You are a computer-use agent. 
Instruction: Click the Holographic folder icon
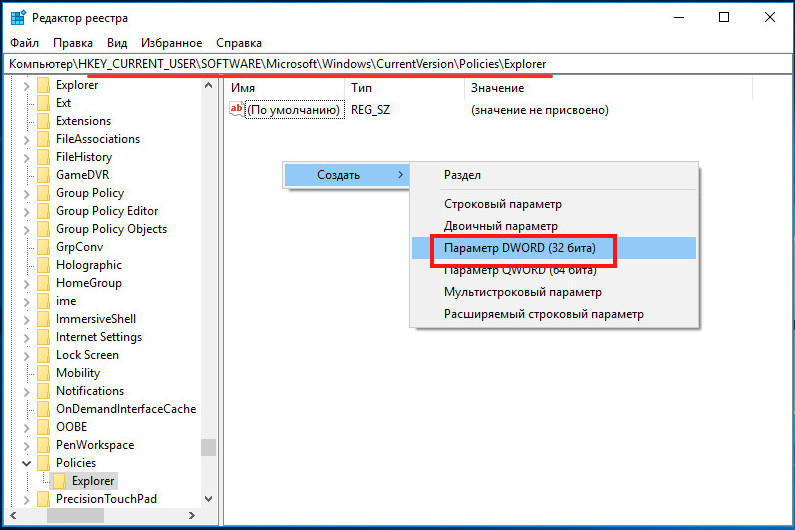[x=44, y=265]
